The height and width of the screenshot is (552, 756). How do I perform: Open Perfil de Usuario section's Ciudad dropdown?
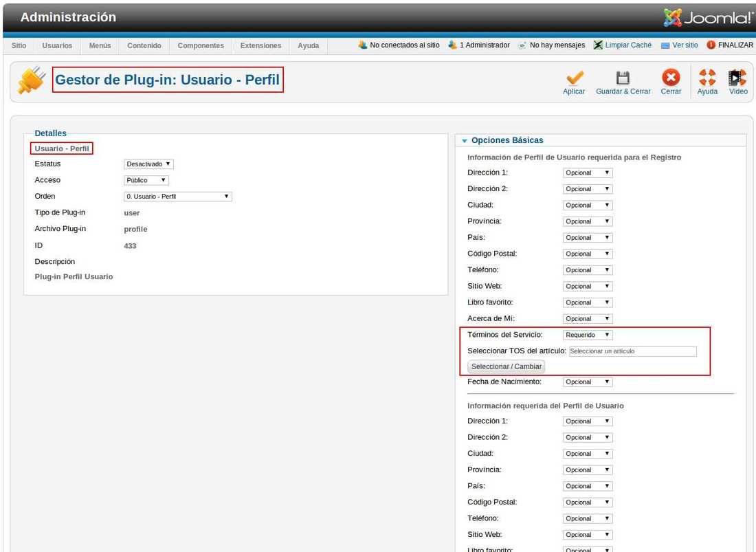588,454
